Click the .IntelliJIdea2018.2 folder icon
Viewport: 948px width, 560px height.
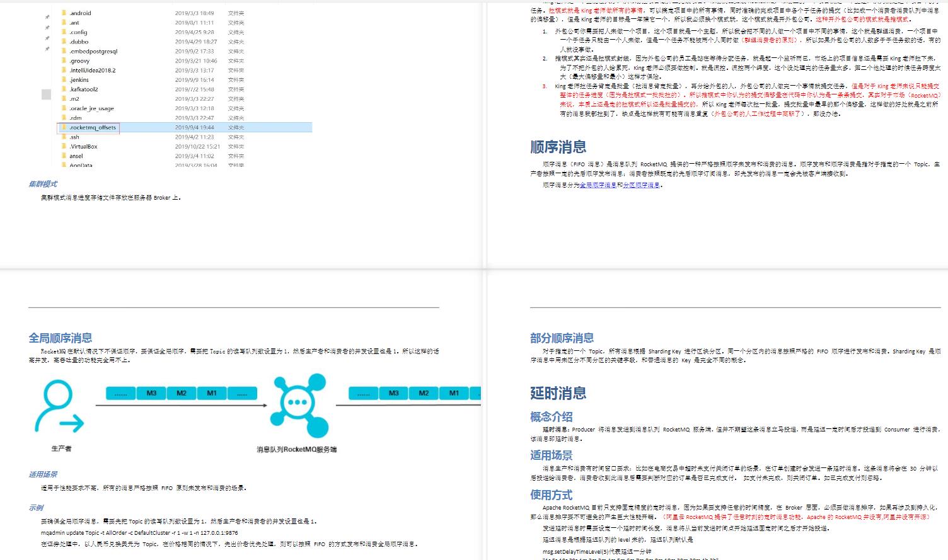[64, 70]
